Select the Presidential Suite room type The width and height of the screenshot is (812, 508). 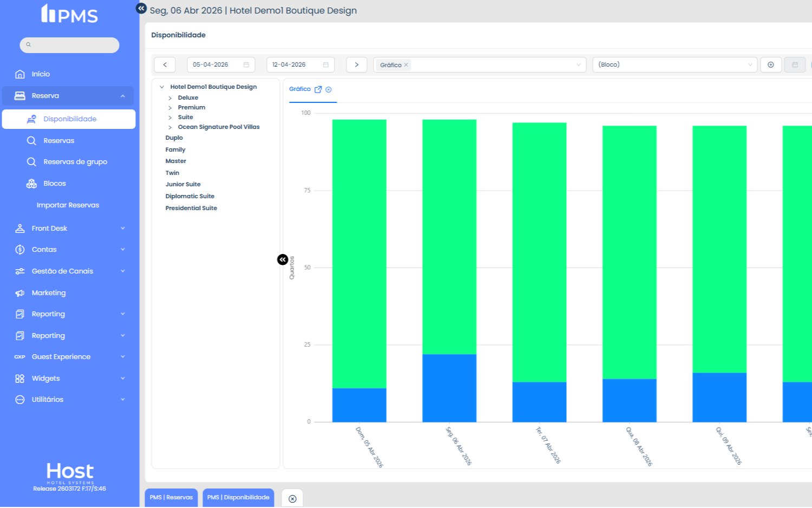point(191,209)
